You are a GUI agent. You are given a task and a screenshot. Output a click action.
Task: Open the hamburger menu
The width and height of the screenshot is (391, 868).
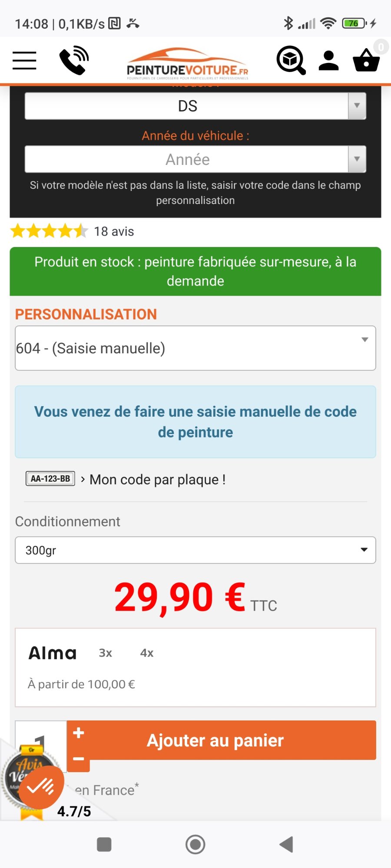[x=24, y=60]
